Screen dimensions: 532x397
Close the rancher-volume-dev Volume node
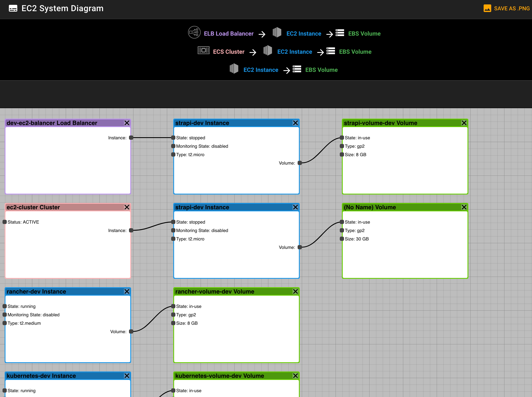pyautogui.click(x=296, y=291)
